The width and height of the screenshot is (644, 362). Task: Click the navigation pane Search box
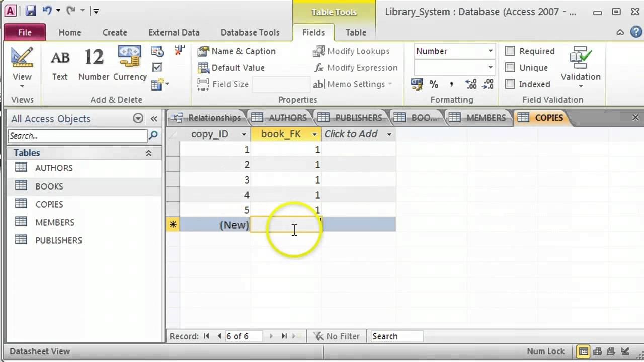click(77, 136)
